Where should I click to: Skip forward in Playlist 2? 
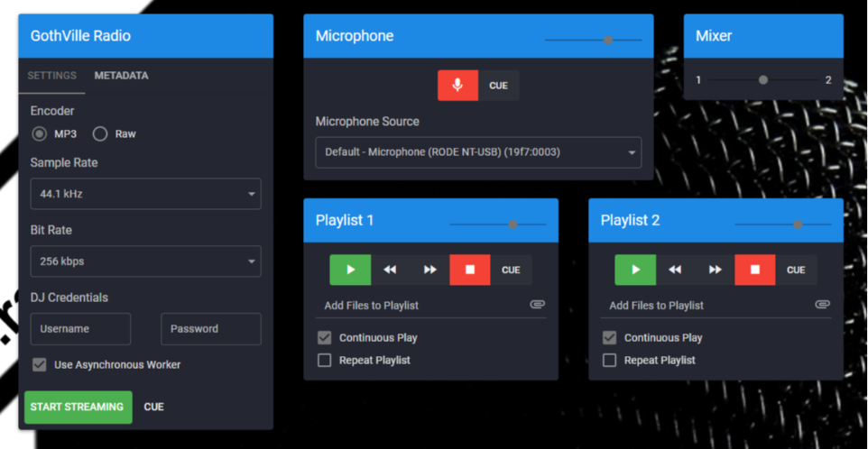coord(715,270)
